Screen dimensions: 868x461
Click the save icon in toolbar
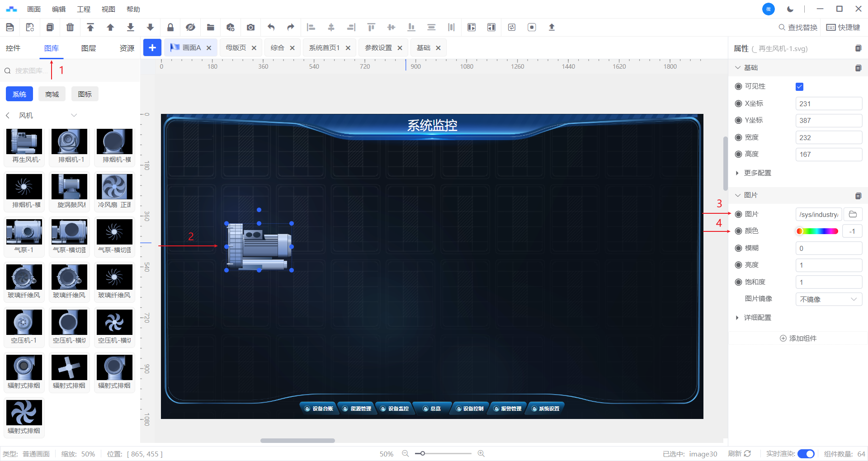(x=10, y=28)
